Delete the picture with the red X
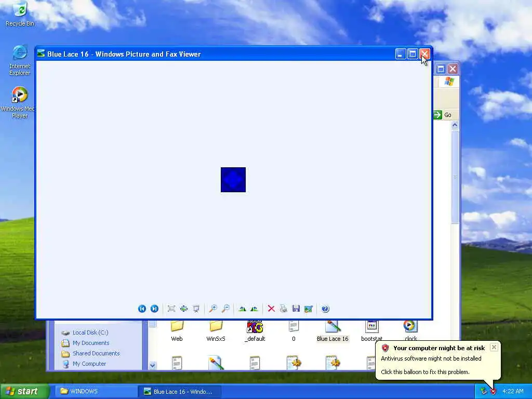 click(271, 309)
